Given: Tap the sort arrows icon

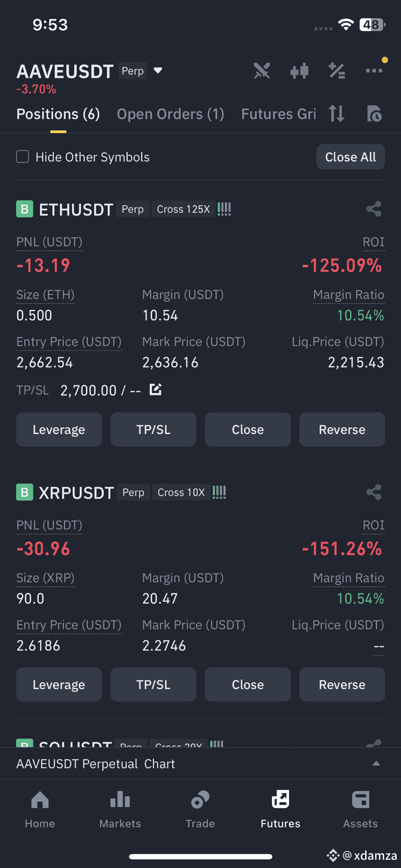Looking at the screenshot, I should tap(337, 114).
